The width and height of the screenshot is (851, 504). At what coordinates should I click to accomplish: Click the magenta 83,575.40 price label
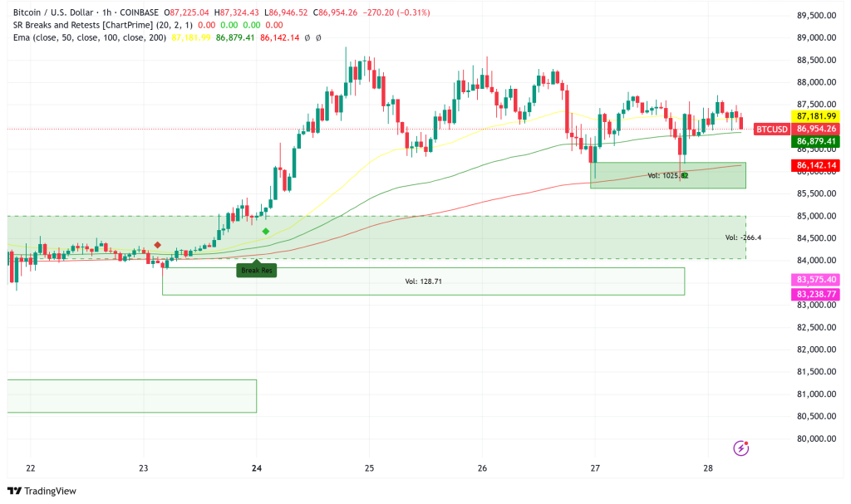(x=816, y=279)
